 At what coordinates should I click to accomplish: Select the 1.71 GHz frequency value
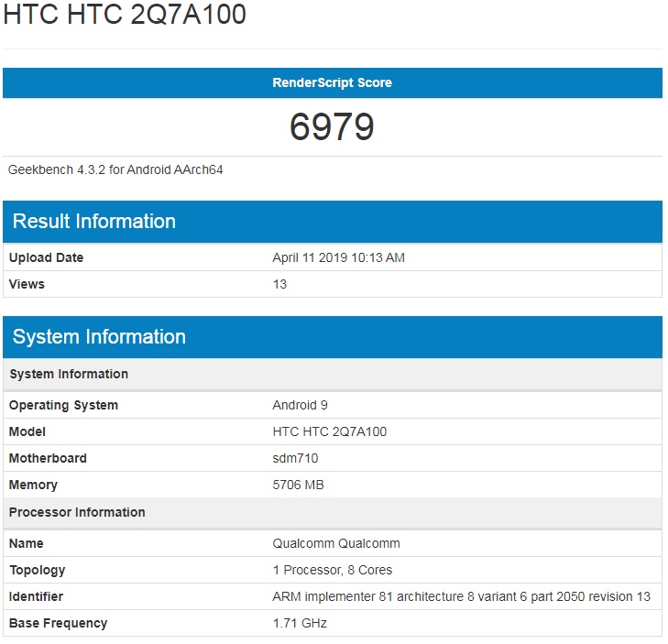[x=300, y=623]
